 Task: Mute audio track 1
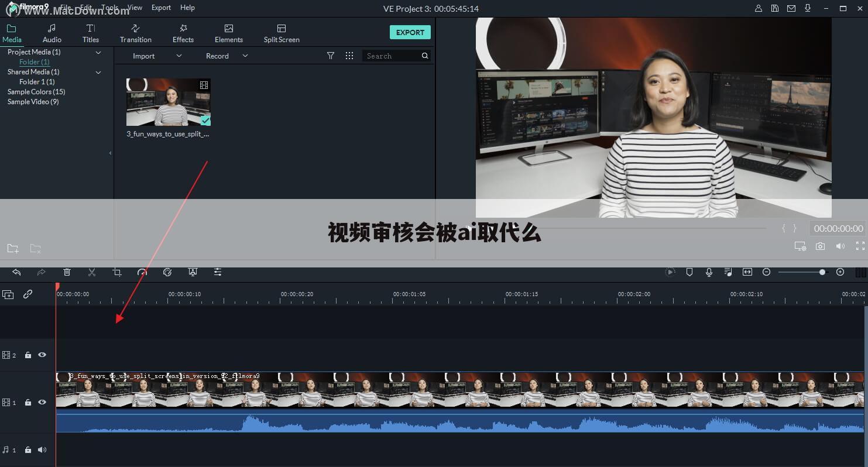coord(42,449)
